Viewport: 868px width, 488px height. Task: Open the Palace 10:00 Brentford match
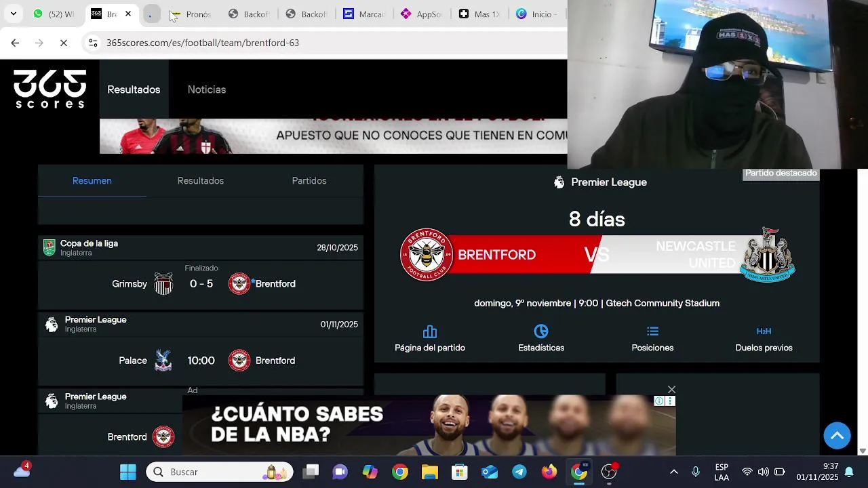click(x=201, y=361)
